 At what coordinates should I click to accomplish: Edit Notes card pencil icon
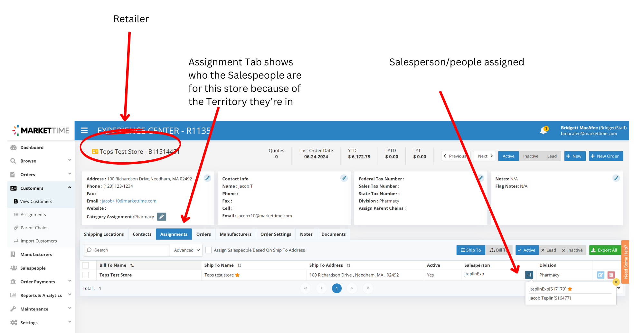(x=616, y=178)
